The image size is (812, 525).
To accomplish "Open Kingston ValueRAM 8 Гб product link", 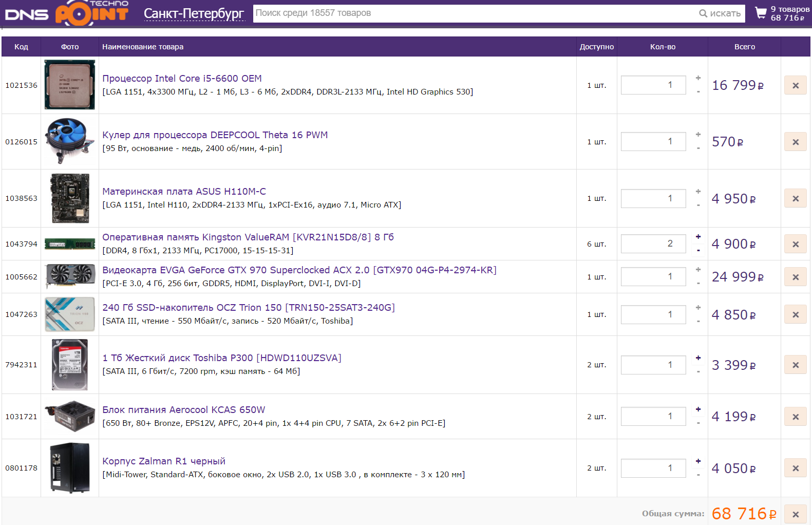I will (x=248, y=237).
